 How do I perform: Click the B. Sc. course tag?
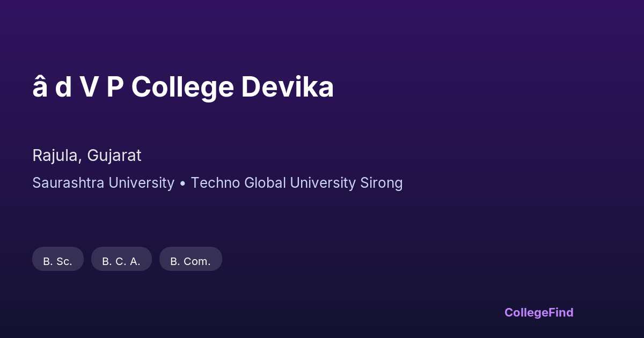(x=58, y=260)
